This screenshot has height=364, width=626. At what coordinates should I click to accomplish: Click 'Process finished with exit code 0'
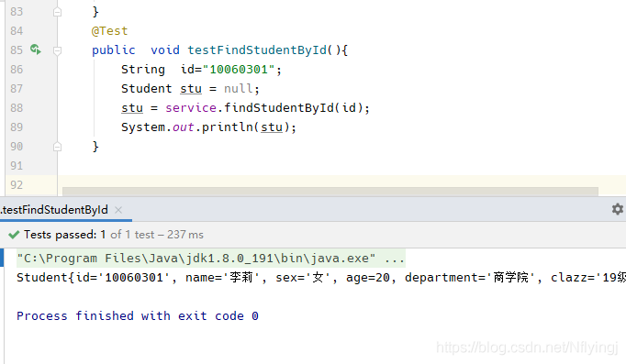[138, 316]
